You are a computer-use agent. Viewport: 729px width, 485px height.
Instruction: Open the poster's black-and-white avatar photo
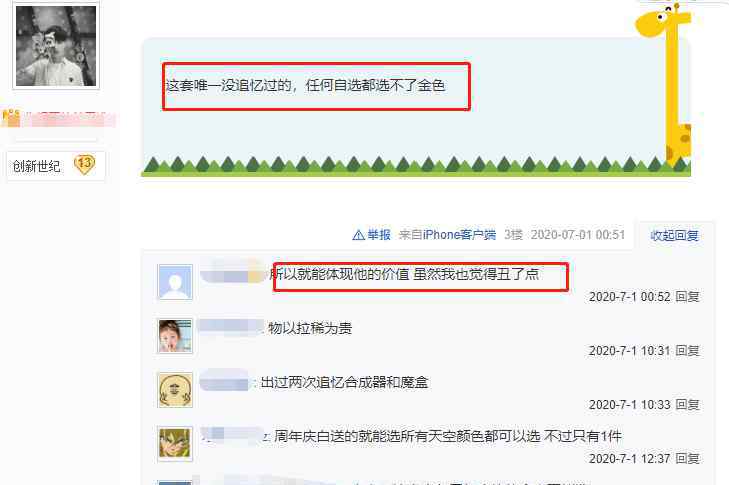(x=56, y=46)
